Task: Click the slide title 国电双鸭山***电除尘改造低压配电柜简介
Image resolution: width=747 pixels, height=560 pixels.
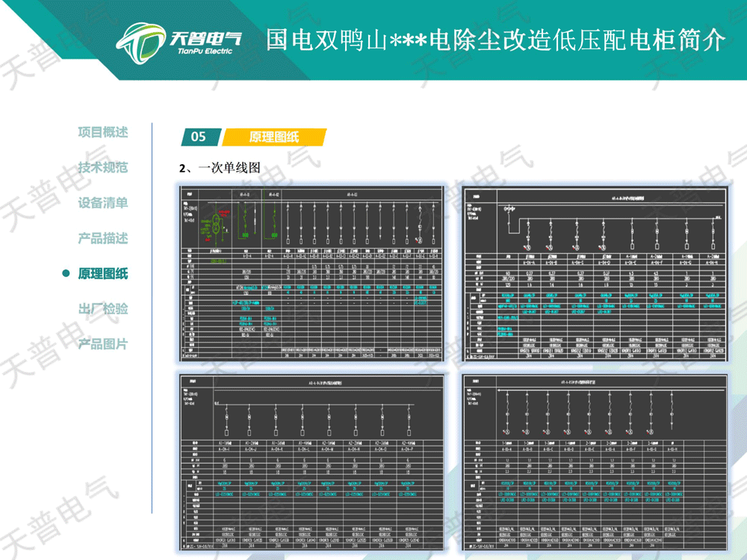Action: (495, 40)
